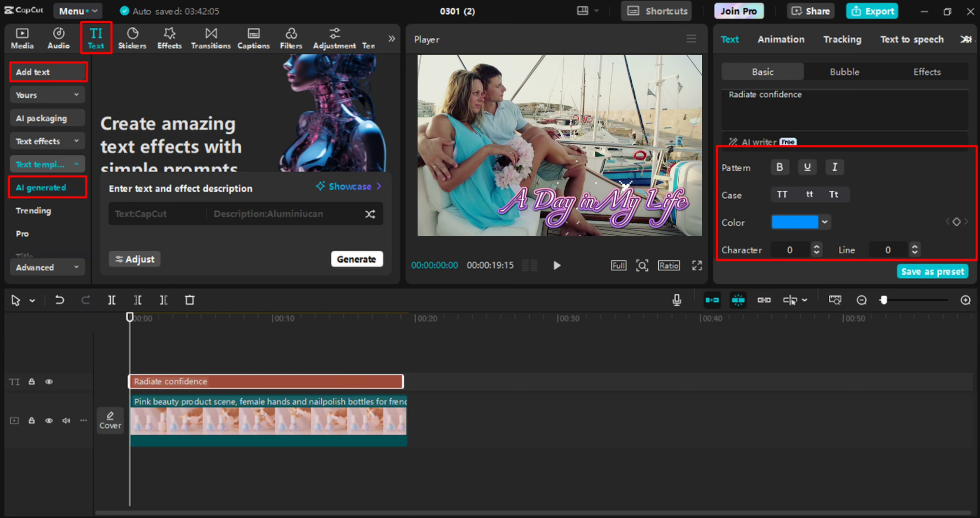Open the Advanced category dropdown
The height and width of the screenshot is (518, 980).
(47, 267)
